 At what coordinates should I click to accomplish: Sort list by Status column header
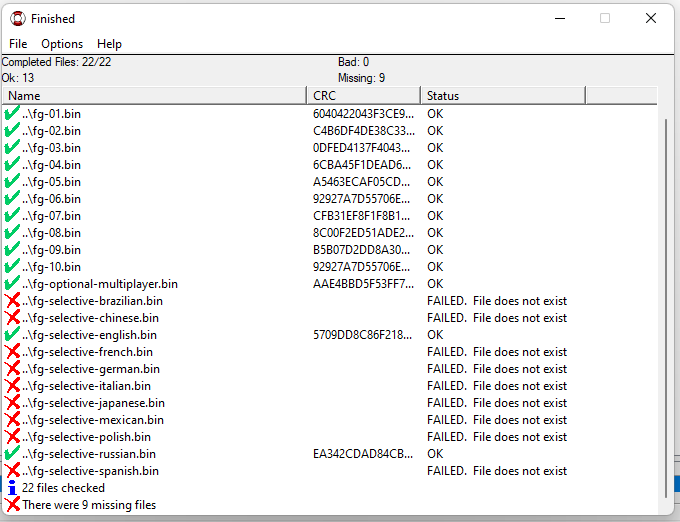click(x=503, y=95)
